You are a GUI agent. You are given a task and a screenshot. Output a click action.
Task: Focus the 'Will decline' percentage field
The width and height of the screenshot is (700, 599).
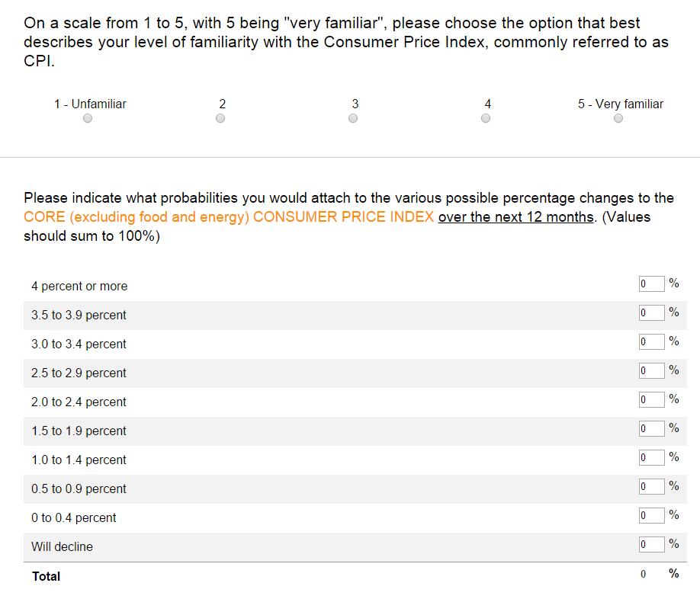point(651,545)
